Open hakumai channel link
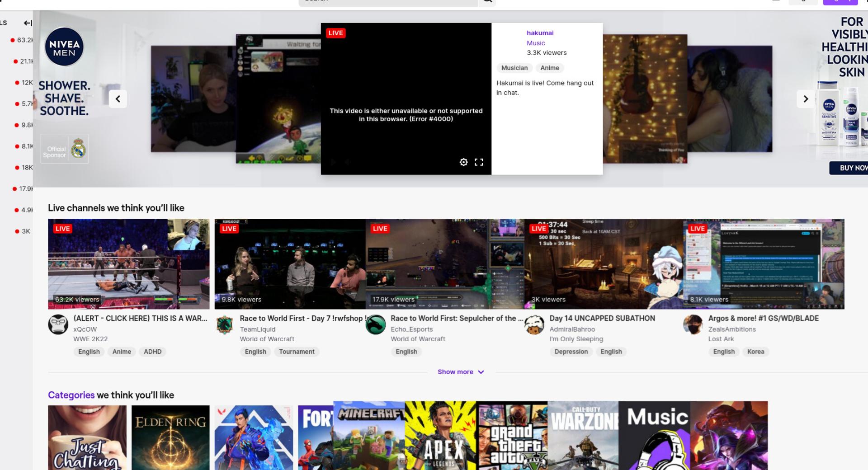Image resolution: width=868 pixels, height=470 pixels. pyautogui.click(x=540, y=33)
